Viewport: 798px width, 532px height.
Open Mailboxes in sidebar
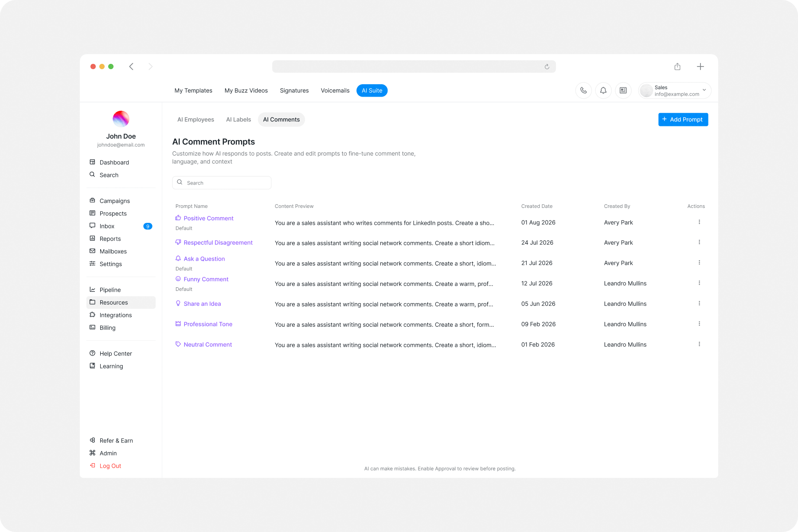(113, 251)
